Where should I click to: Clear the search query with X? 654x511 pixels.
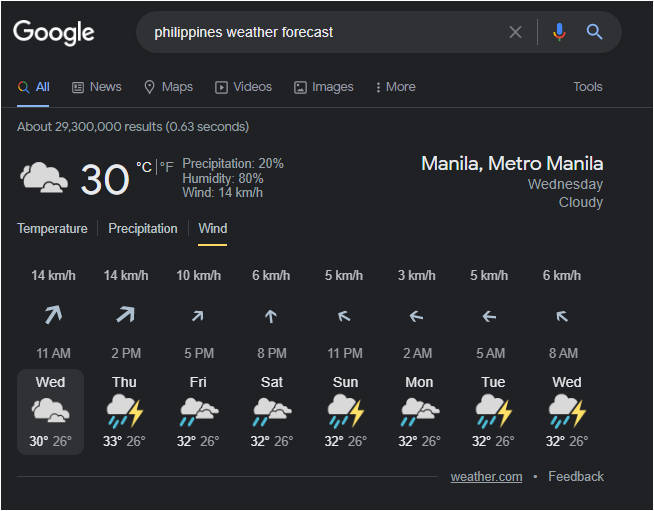point(516,32)
